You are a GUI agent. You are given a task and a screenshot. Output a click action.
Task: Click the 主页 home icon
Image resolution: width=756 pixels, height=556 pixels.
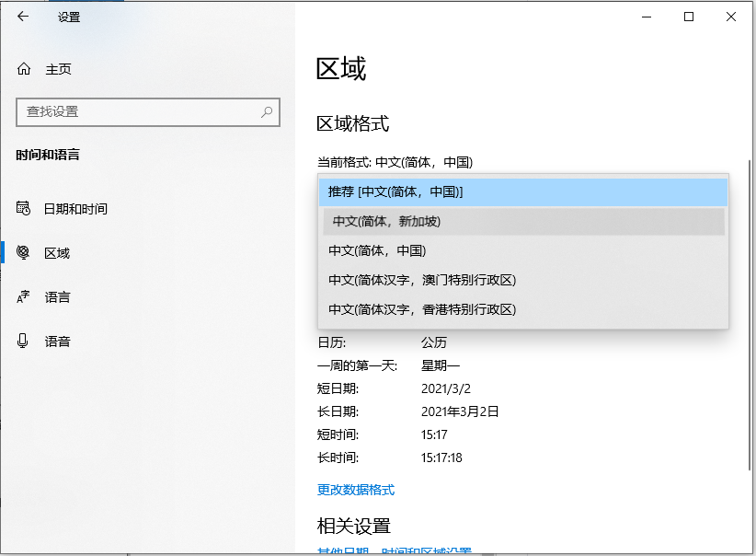(24, 69)
